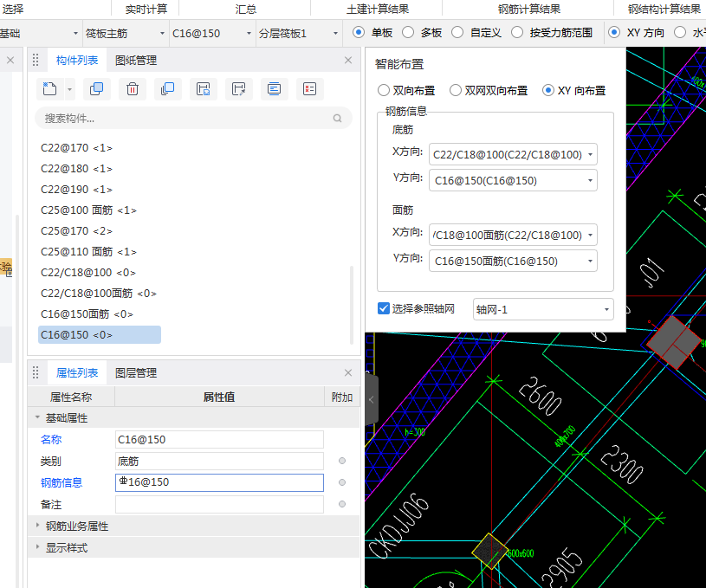Open the 底筋 X方向 rebar dropdown
The image size is (706, 588).
click(x=590, y=155)
